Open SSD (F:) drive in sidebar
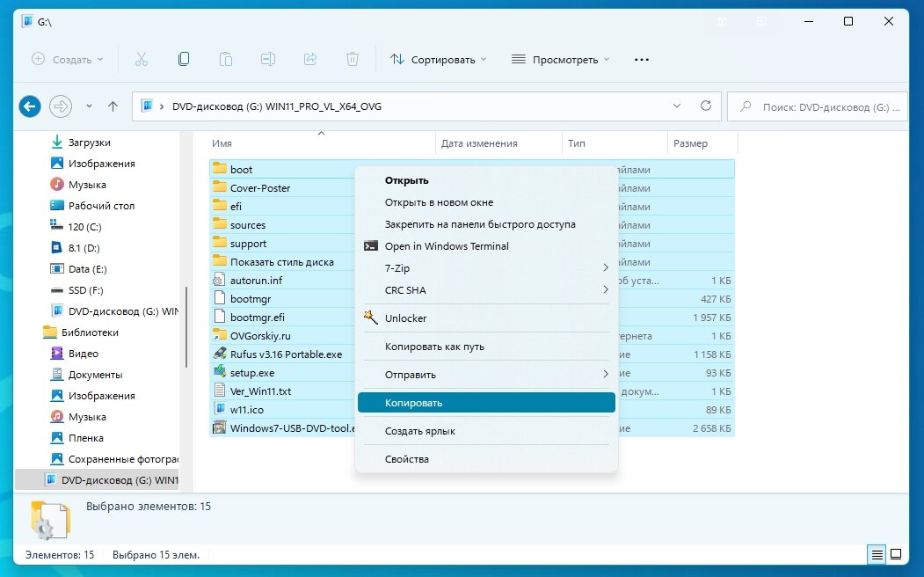Viewport: 924px width, 577px height. pos(85,290)
